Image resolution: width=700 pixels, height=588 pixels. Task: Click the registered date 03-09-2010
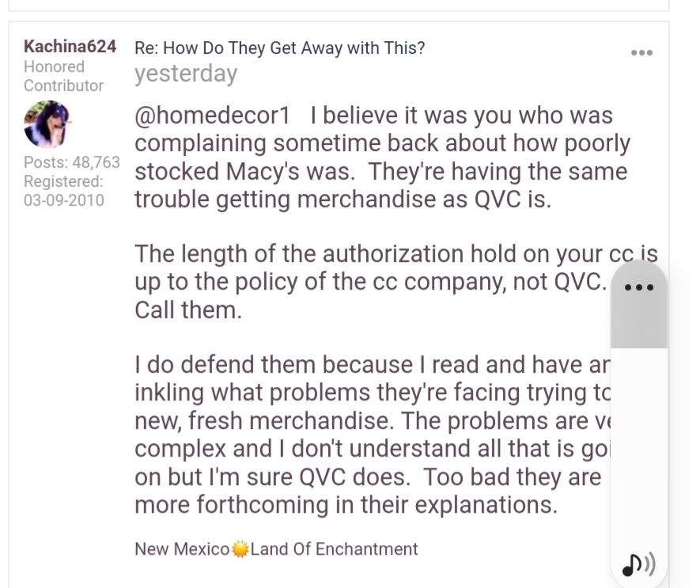point(63,199)
